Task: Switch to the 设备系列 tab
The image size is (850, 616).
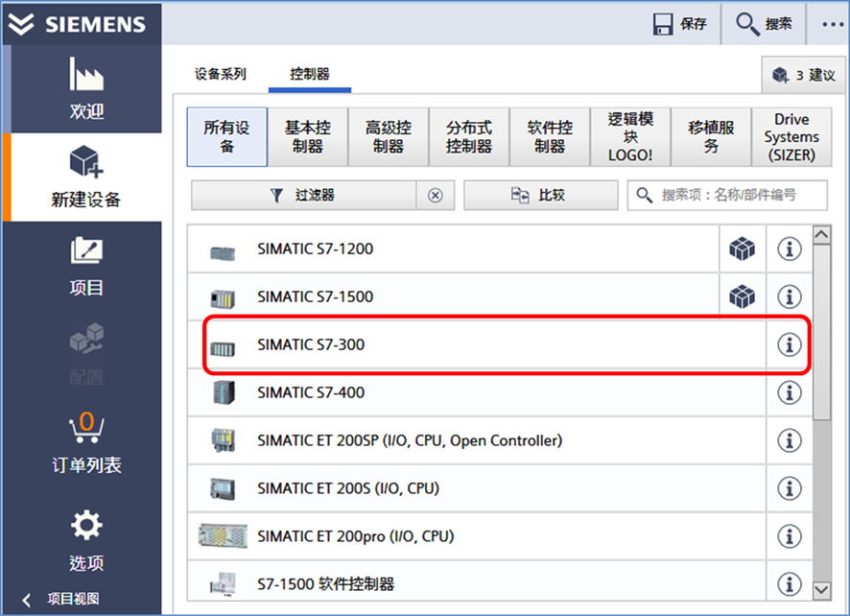Action: pos(220,74)
